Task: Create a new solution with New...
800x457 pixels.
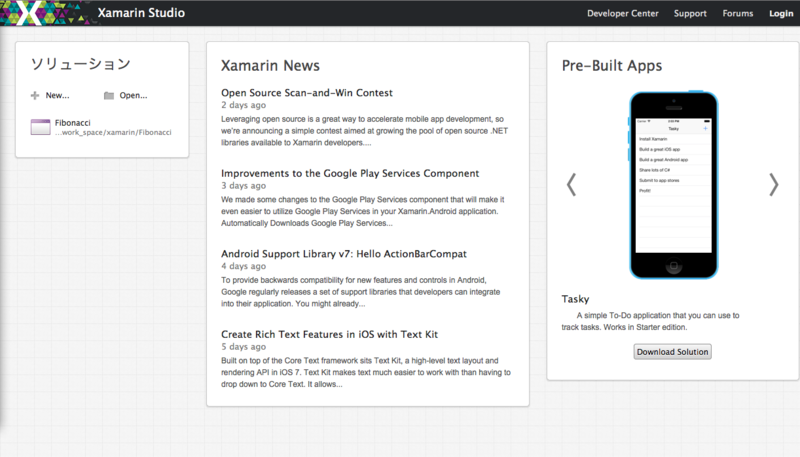Action: (x=57, y=95)
